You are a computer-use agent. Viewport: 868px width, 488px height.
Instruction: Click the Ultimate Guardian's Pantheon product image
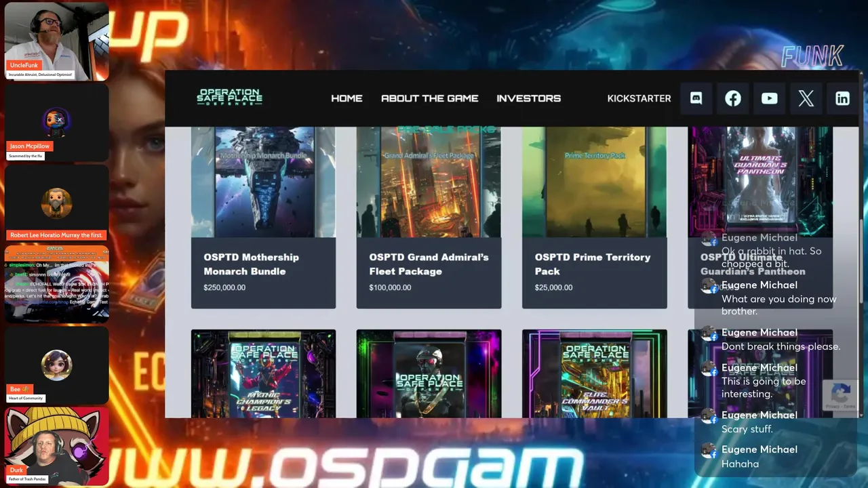tap(760, 182)
